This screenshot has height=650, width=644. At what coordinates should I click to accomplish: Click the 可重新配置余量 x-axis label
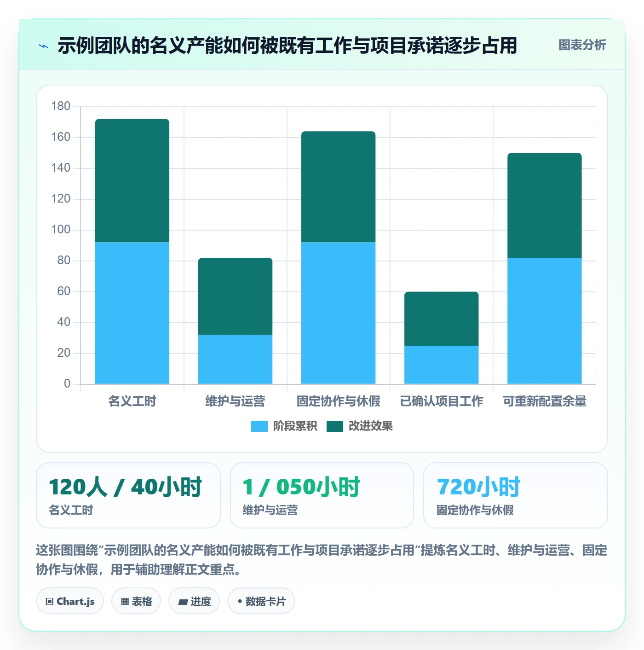click(x=544, y=401)
